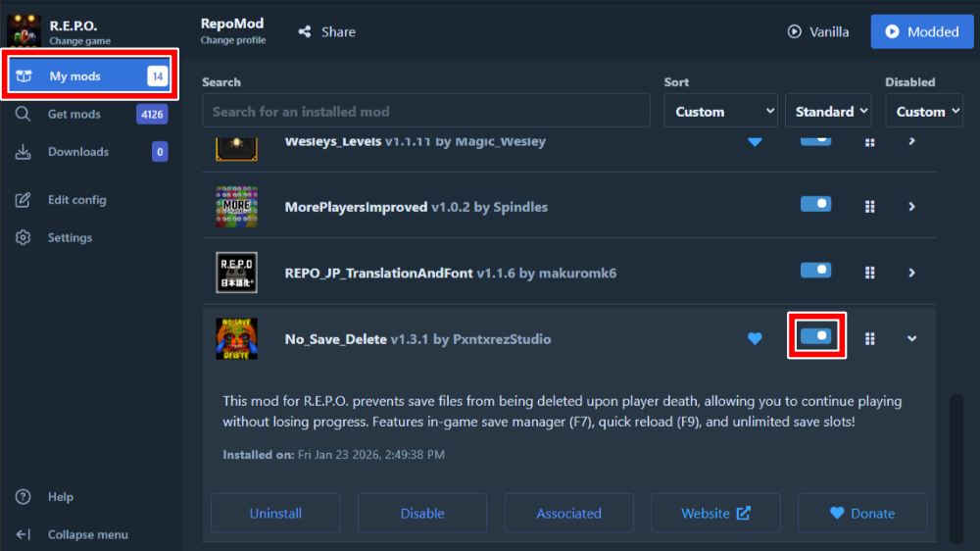Open the Sort Custom dropdown

[x=720, y=112]
